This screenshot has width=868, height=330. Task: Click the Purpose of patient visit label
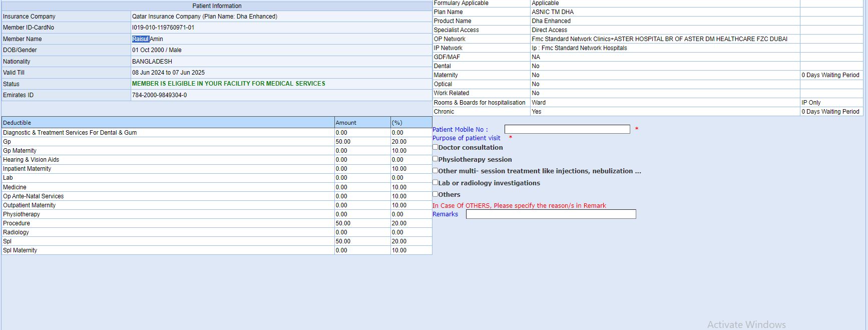(x=466, y=138)
